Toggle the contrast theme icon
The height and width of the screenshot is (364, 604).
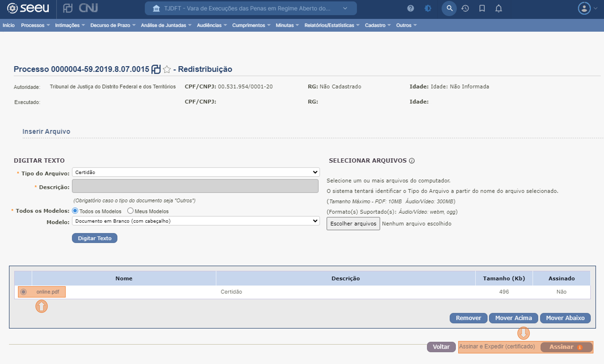(428, 8)
